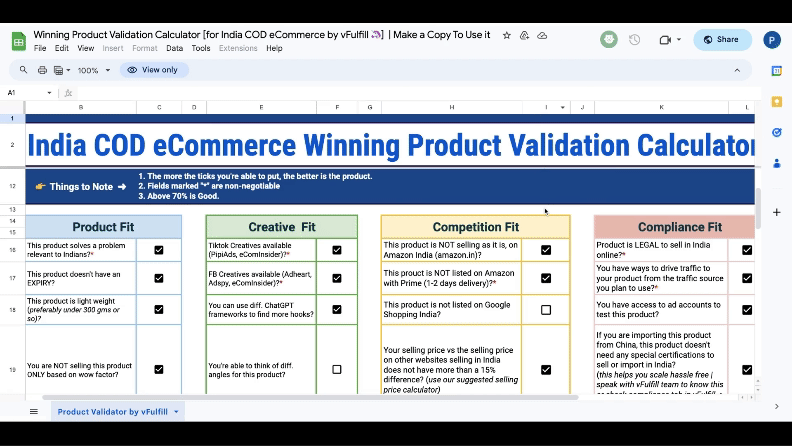The image size is (792, 446).
Task: Toggle 'NOT selling on Amazon India' checkbox
Action: pos(546,250)
